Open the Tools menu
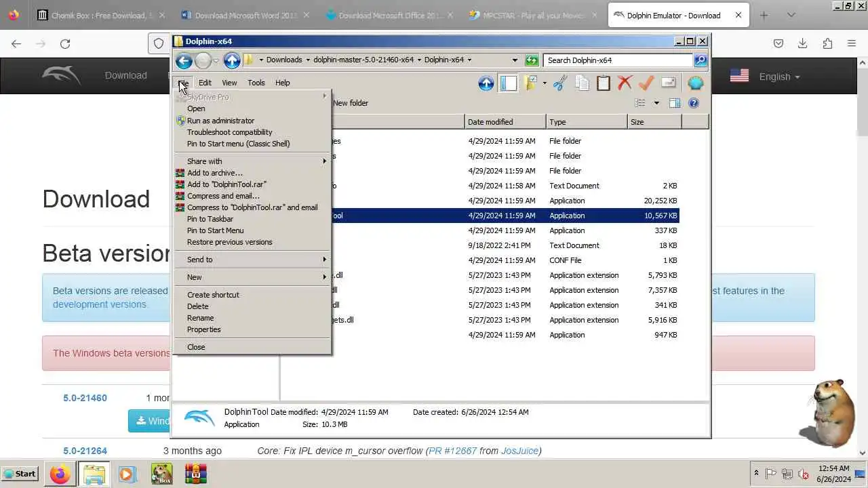This screenshot has height=488, width=868. (256, 83)
